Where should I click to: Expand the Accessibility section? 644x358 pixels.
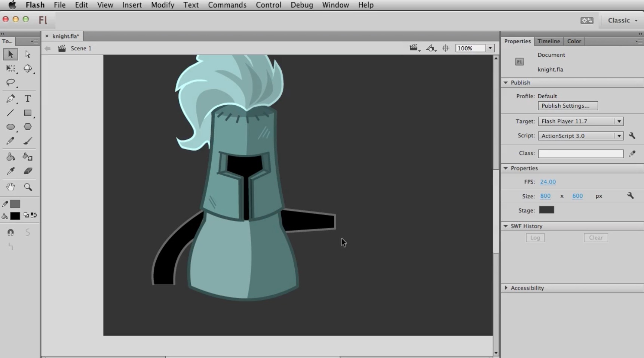[507, 288]
